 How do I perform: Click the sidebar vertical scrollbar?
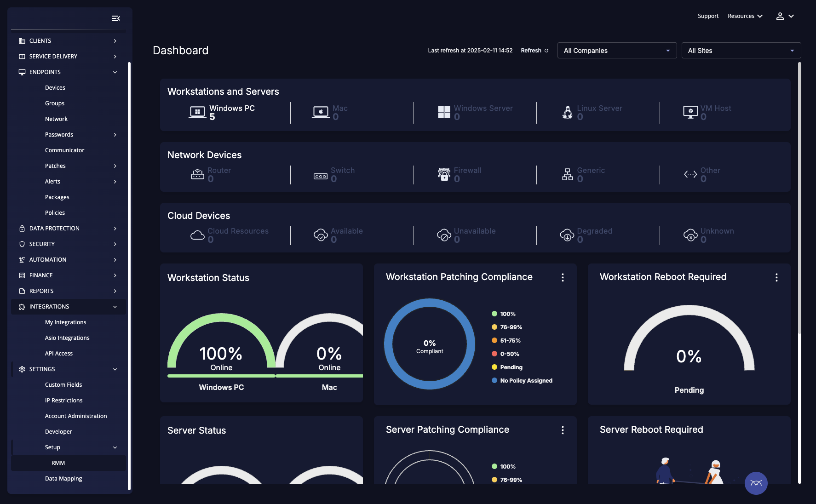tap(129, 276)
